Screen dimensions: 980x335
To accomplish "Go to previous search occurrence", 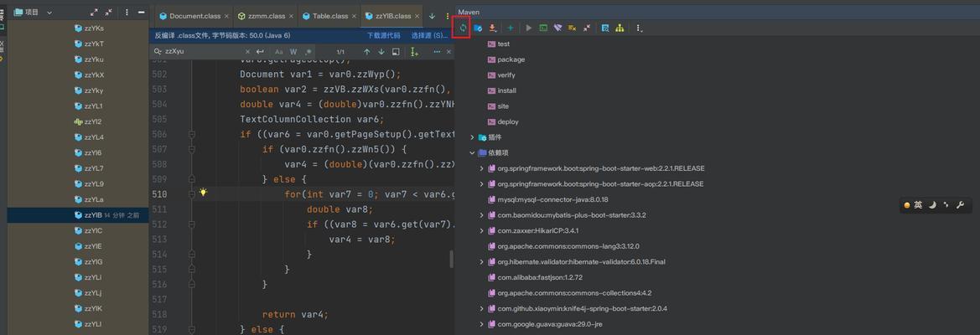I will [367, 52].
